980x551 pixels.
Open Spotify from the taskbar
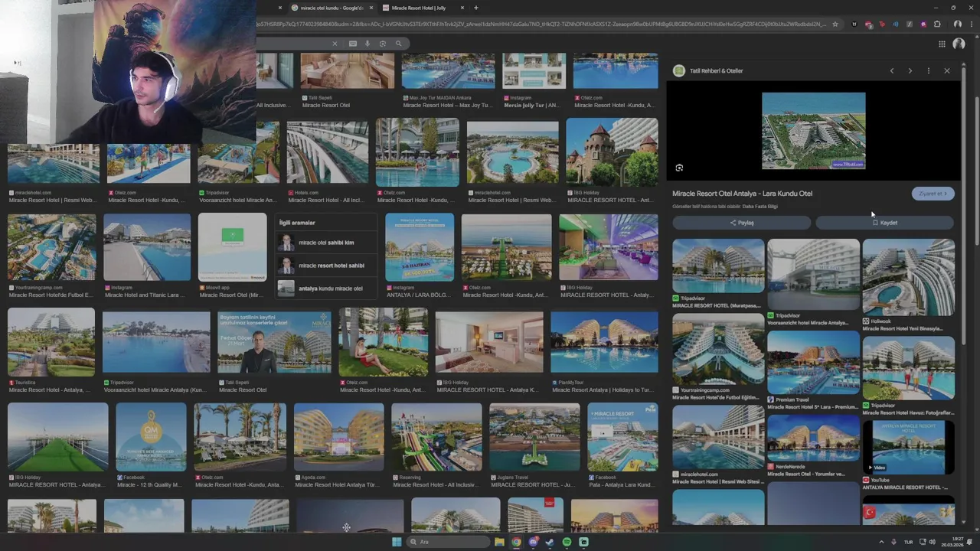click(x=567, y=542)
